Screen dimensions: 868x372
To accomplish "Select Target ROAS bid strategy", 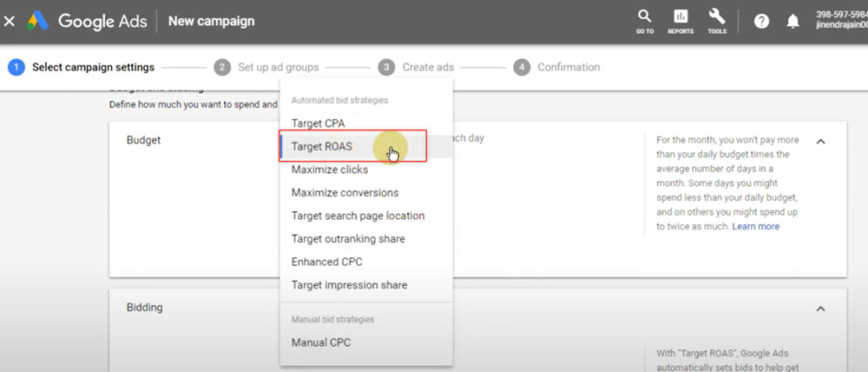I will tap(366, 146).
